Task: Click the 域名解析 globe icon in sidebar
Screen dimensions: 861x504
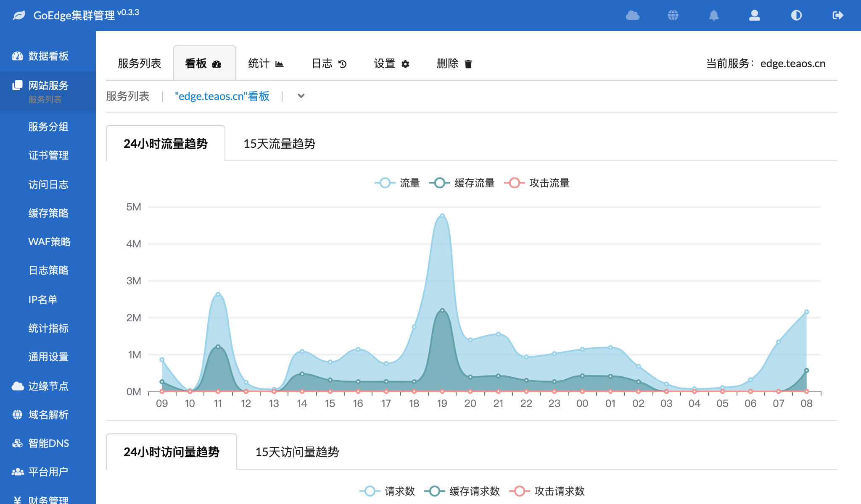Action: point(17,415)
